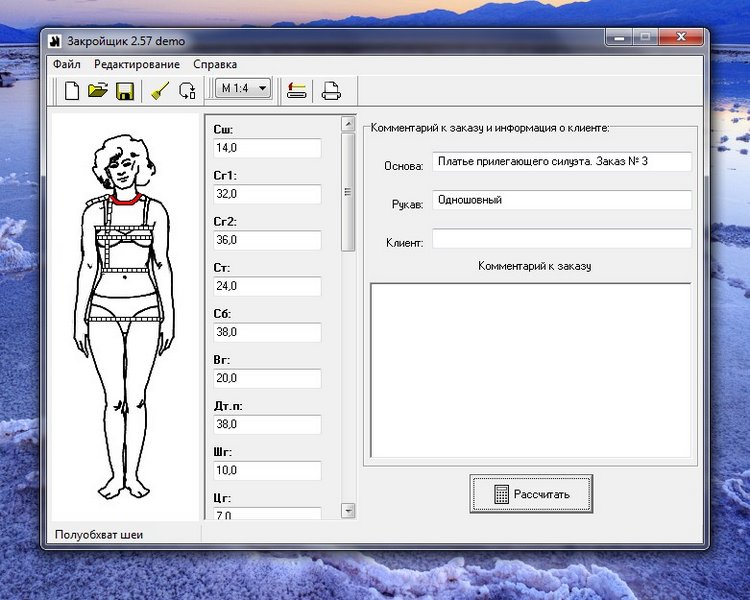Click the Основа text field

[x=561, y=161]
